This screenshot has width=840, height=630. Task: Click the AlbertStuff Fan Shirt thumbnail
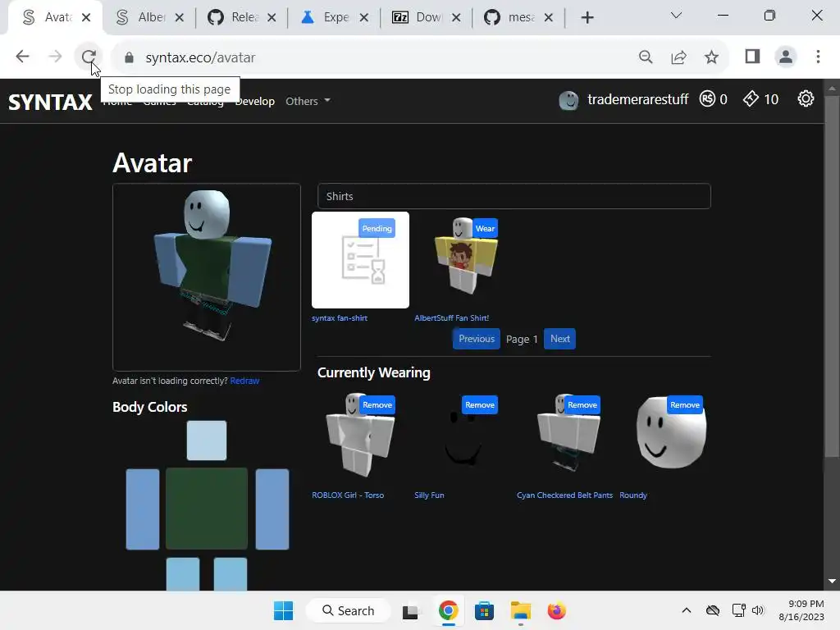coord(463,260)
